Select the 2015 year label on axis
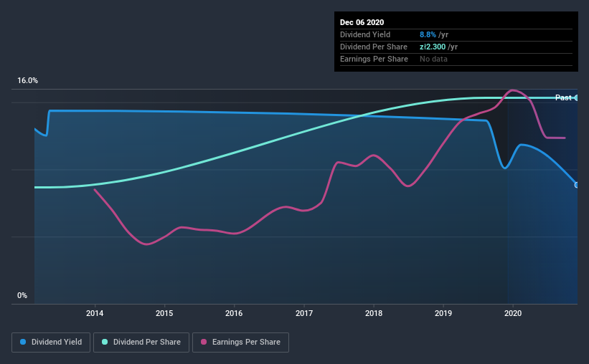 tap(164, 313)
